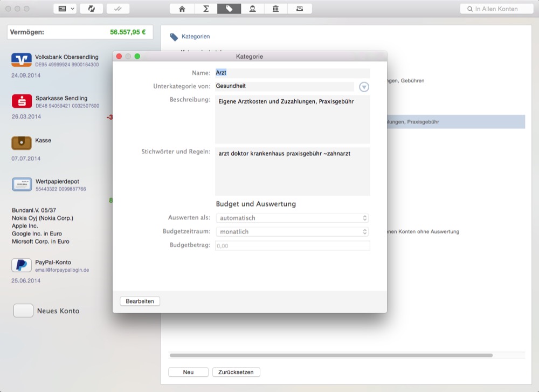Click the Neu button

[188, 372]
